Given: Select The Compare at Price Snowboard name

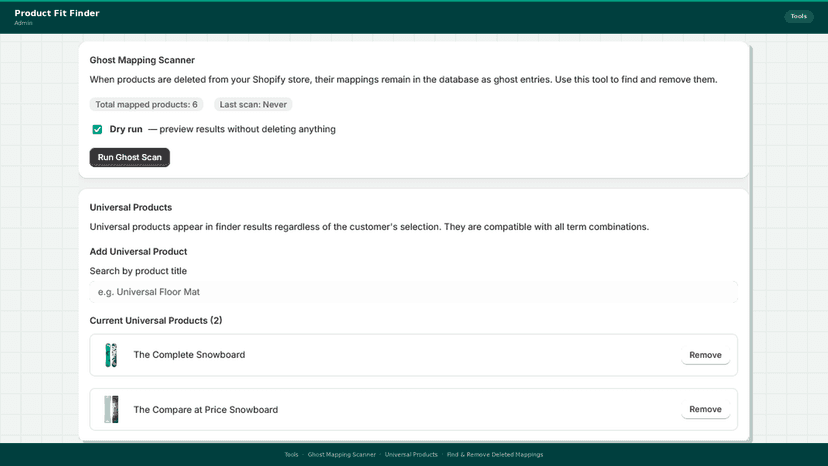Looking at the screenshot, I should coord(205,410).
